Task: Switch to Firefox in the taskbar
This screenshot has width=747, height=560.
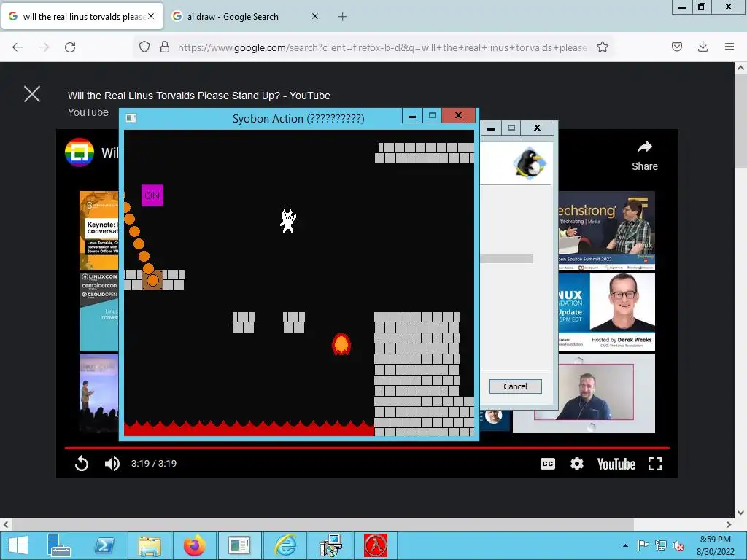Action: 194,545
